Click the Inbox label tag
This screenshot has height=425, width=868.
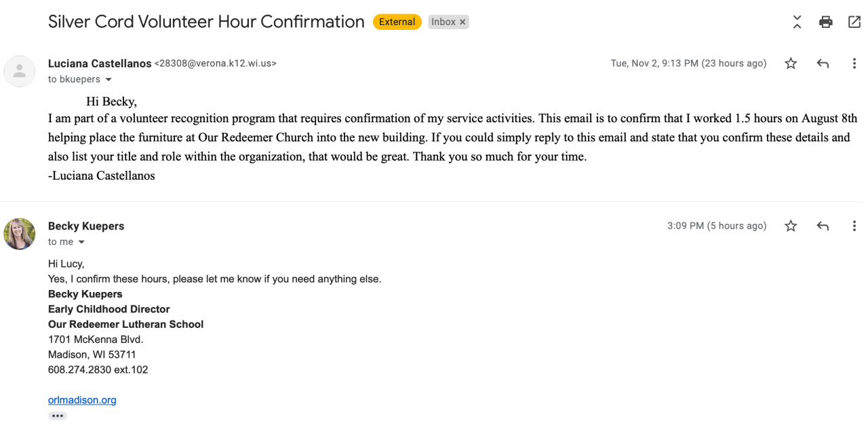tap(443, 22)
